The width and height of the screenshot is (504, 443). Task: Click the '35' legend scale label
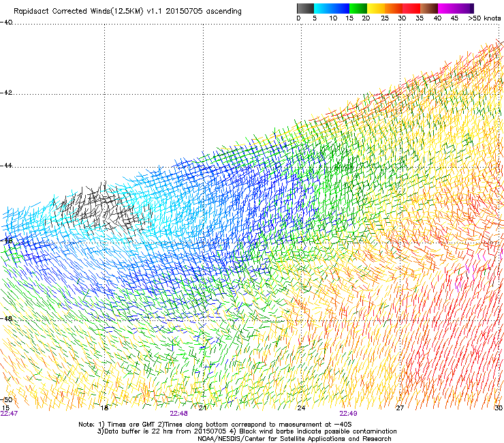click(420, 18)
